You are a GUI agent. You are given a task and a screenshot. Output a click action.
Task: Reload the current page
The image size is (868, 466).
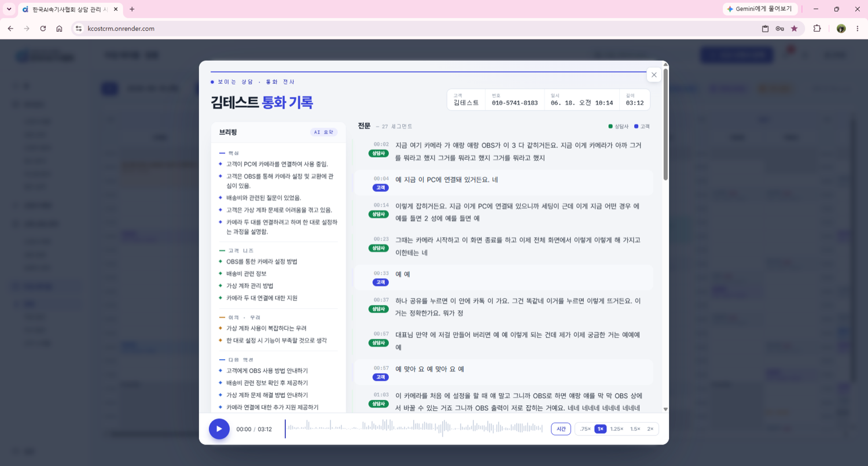(43, 28)
